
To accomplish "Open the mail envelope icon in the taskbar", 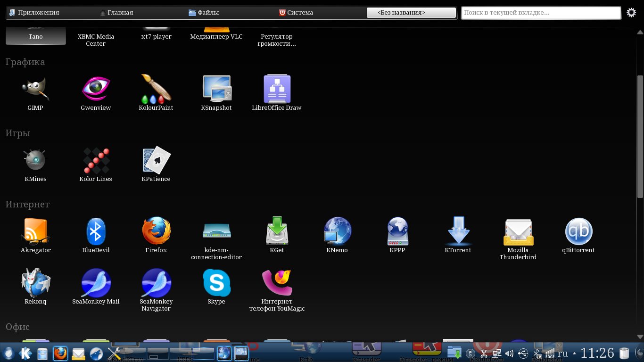I will [78, 353].
